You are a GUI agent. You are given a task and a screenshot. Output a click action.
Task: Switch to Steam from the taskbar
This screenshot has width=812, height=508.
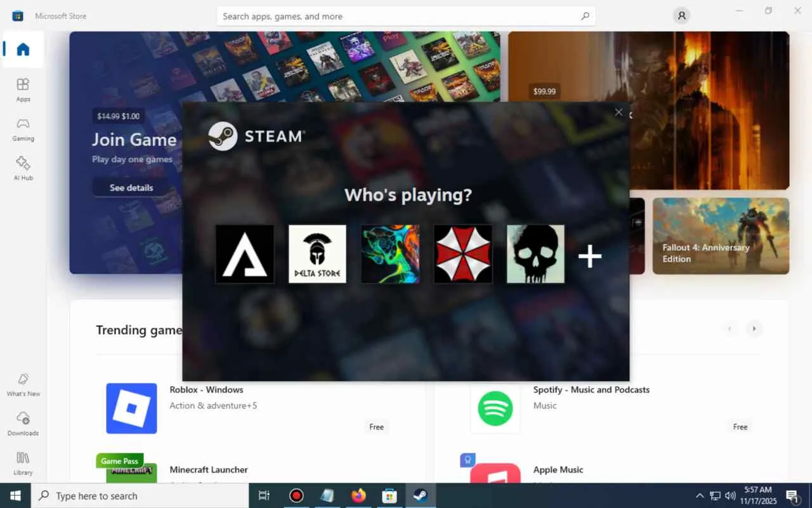pos(420,495)
